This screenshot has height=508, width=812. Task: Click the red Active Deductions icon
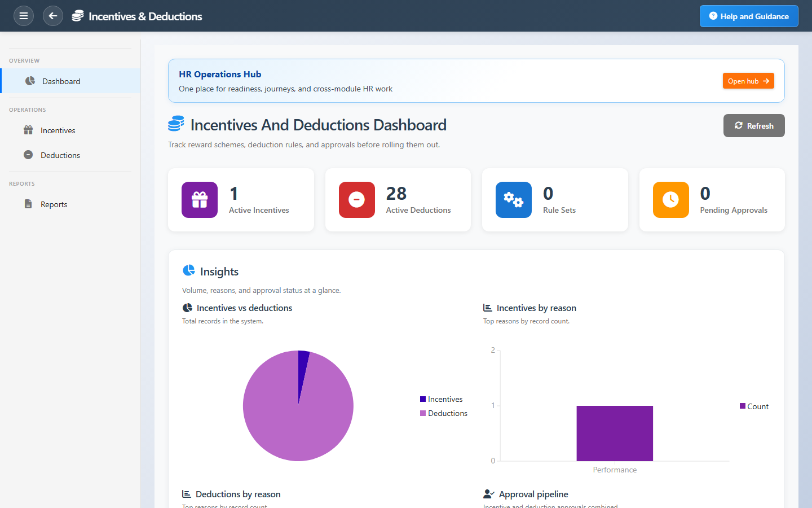click(356, 200)
